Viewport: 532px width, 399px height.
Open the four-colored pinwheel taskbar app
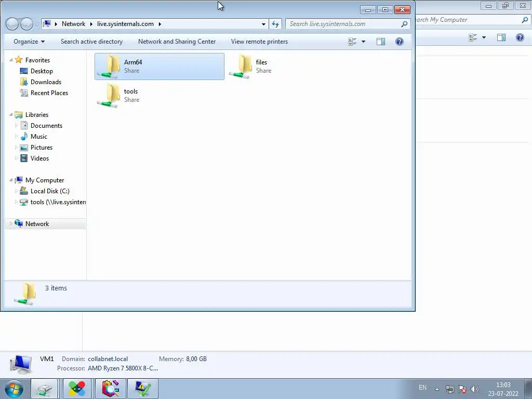(x=77, y=389)
